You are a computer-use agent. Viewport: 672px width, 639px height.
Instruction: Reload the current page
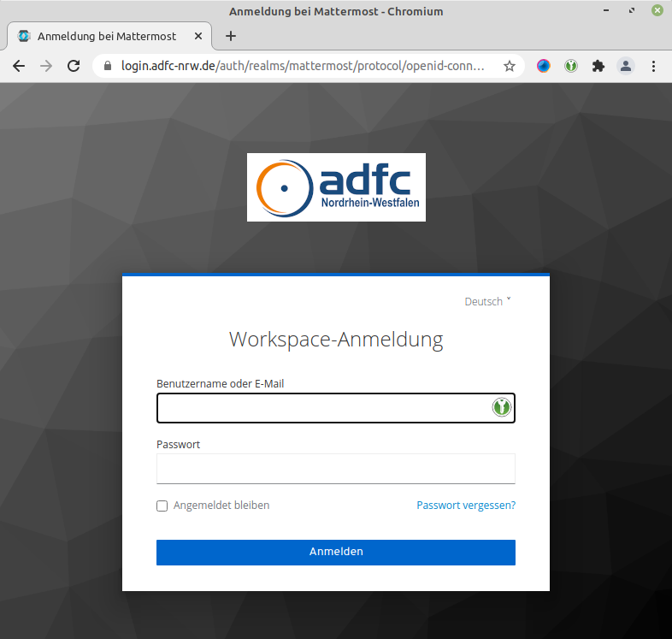[x=74, y=66]
